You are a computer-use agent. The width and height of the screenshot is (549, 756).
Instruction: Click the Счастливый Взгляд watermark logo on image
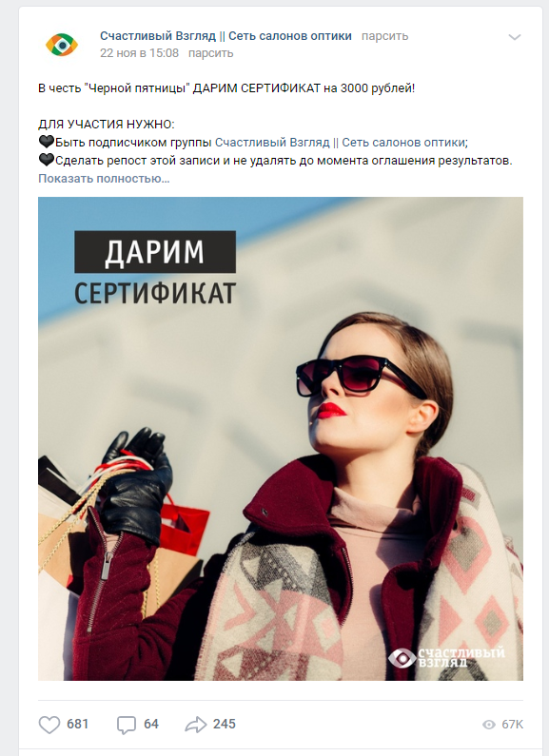pyautogui.click(x=447, y=658)
